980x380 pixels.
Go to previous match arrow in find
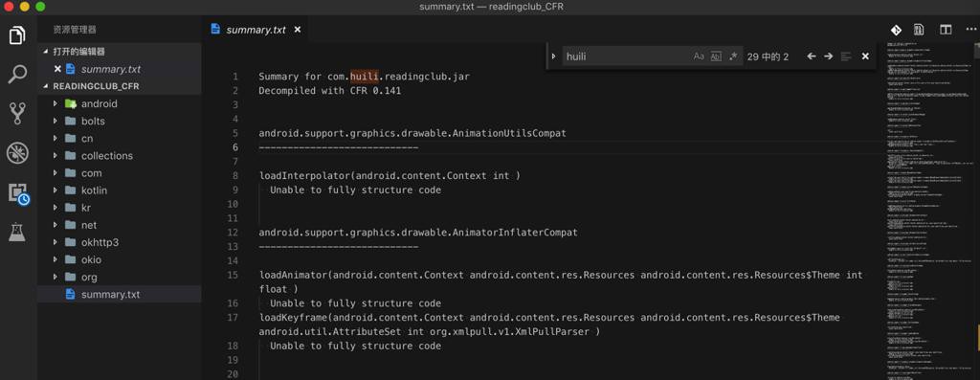pos(812,56)
